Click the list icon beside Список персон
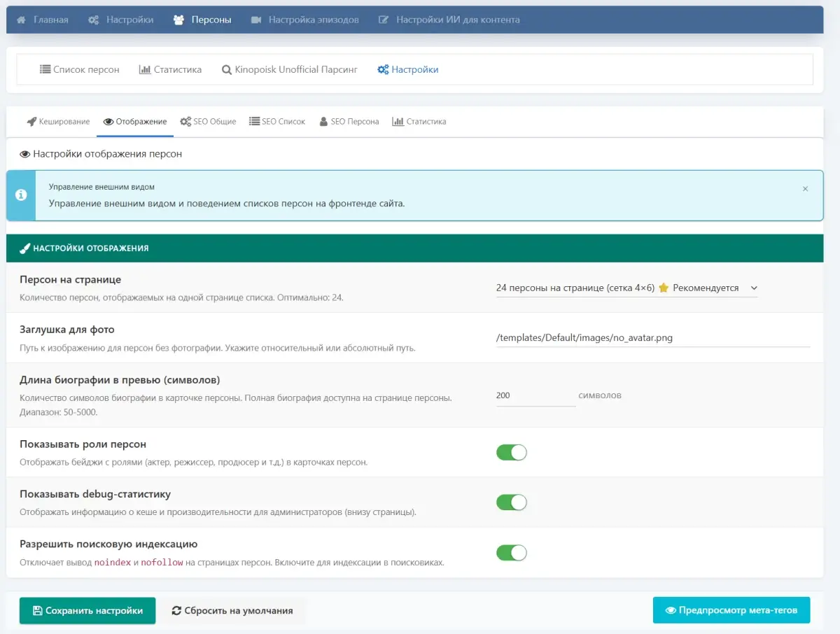Image resolution: width=840 pixels, height=634 pixels. pos(45,69)
